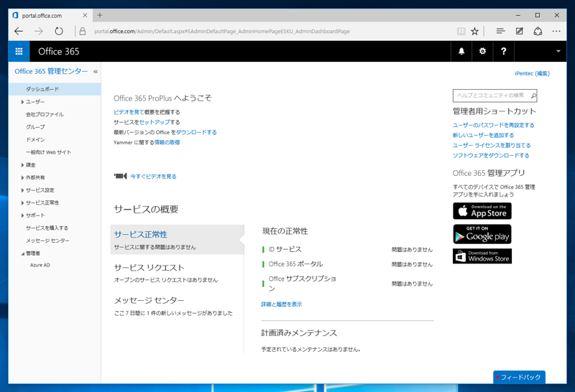This screenshot has height=392, width=575.
Task: Click 詳細と履歴を表示 link
Action: click(282, 304)
